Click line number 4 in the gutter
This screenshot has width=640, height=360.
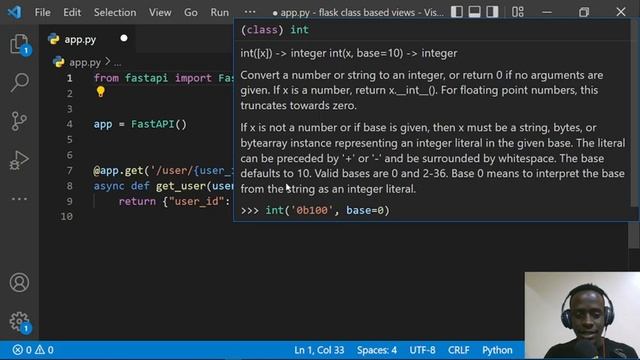pyautogui.click(x=69, y=124)
